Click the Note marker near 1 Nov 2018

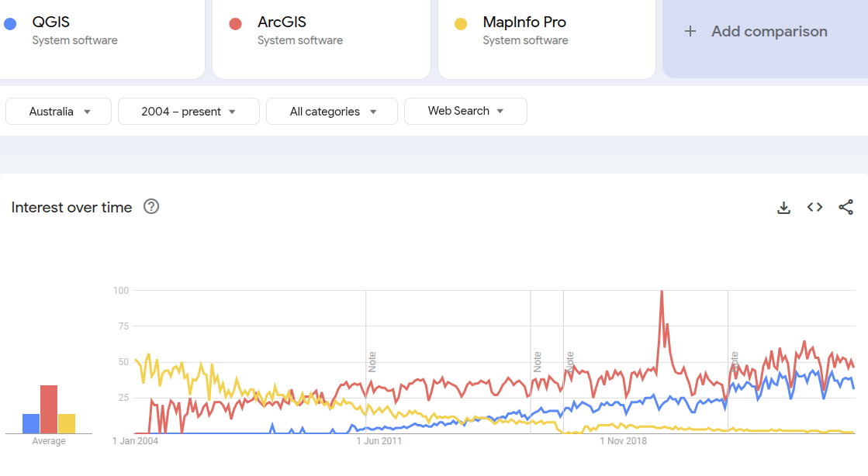pos(570,363)
